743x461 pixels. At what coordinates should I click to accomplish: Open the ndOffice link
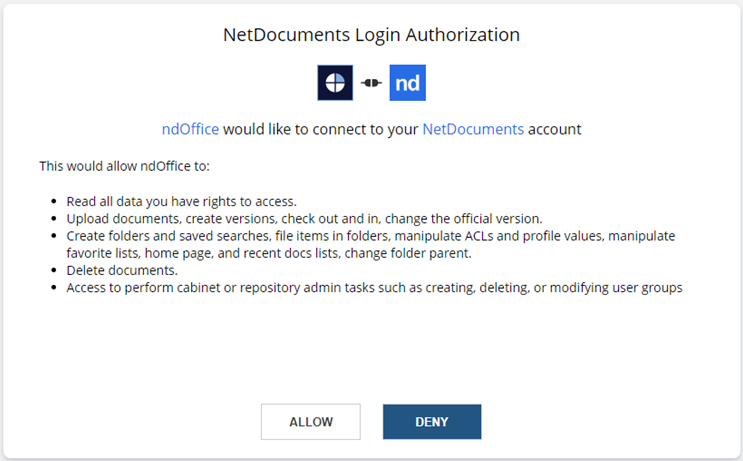pos(190,129)
